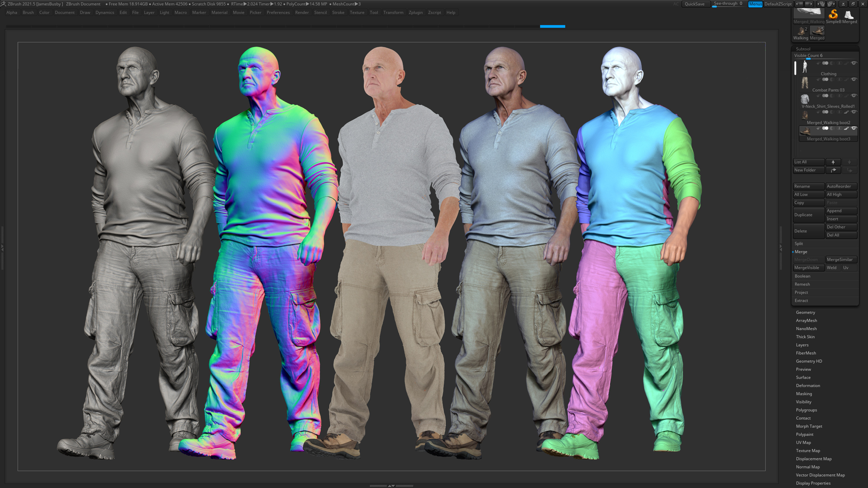Expand the Geometry panel
The height and width of the screenshot is (488, 868).
point(806,312)
